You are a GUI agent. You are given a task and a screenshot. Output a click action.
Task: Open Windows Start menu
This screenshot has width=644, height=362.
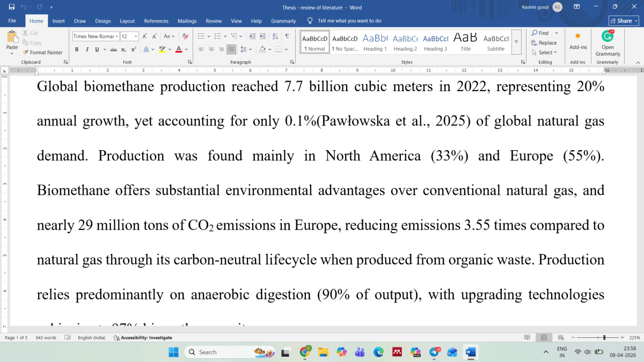pos(173,352)
